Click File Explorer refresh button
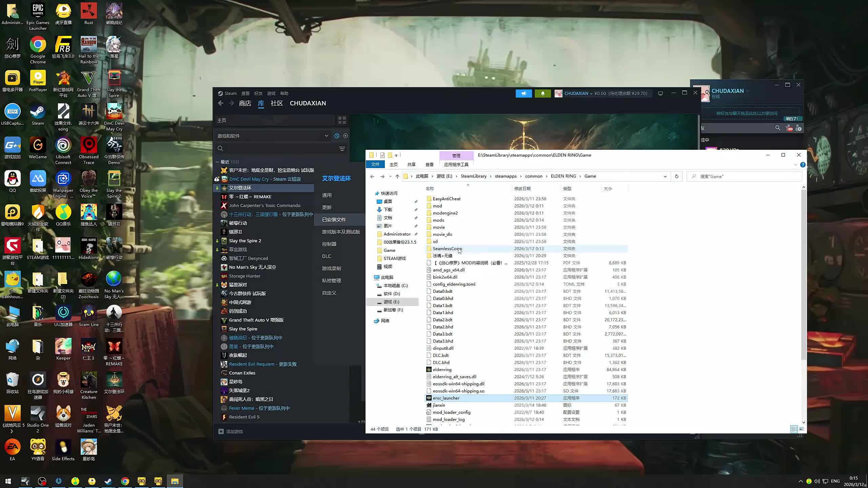The width and height of the screenshot is (868, 488). pos(676,176)
